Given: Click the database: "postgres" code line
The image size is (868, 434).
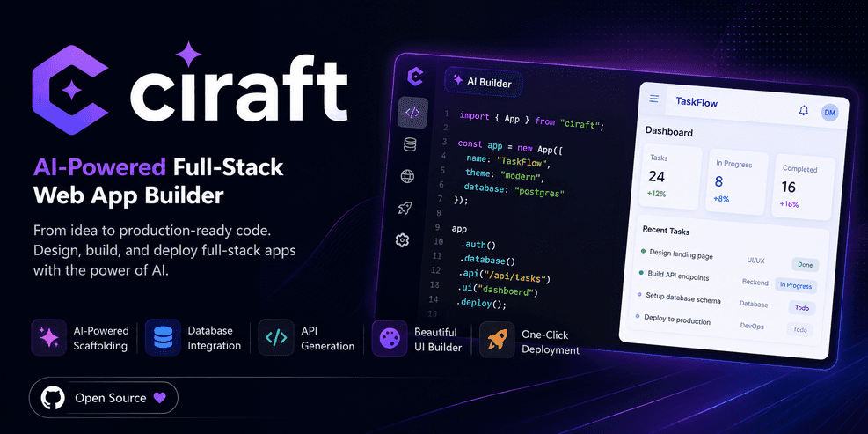Looking at the screenshot, I should pyautogui.click(x=514, y=190).
